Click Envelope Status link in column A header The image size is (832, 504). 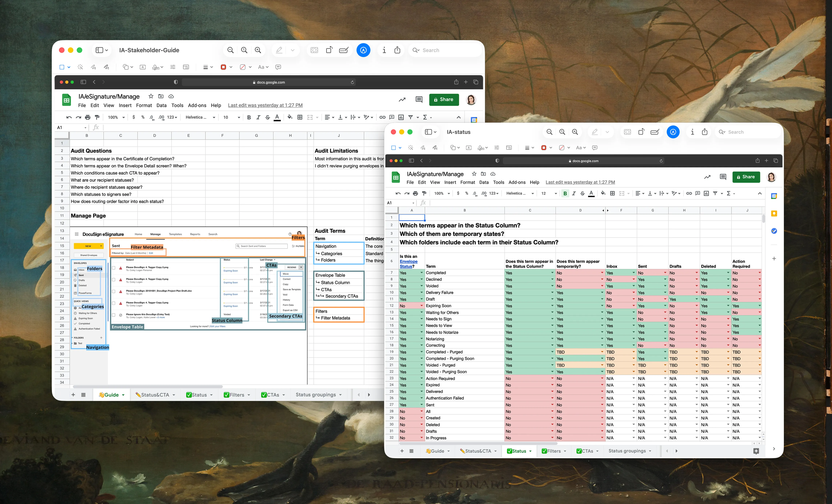408,264
